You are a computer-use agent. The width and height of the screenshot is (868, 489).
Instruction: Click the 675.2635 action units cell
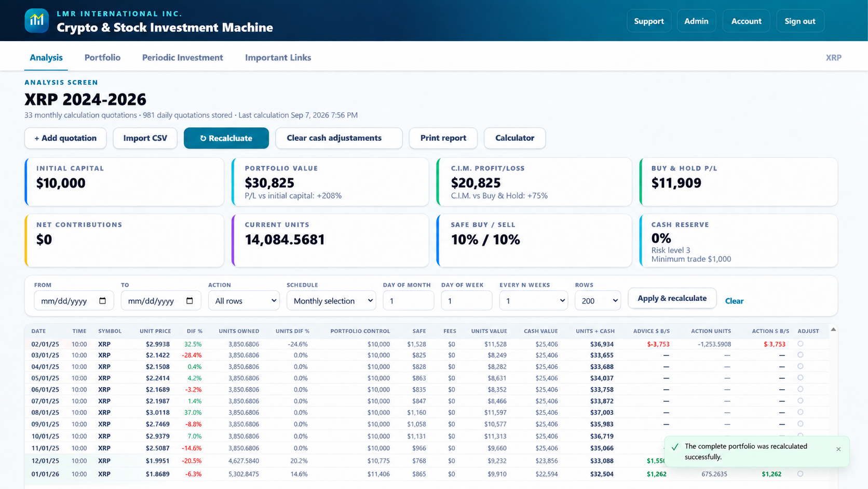click(x=714, y=474)
